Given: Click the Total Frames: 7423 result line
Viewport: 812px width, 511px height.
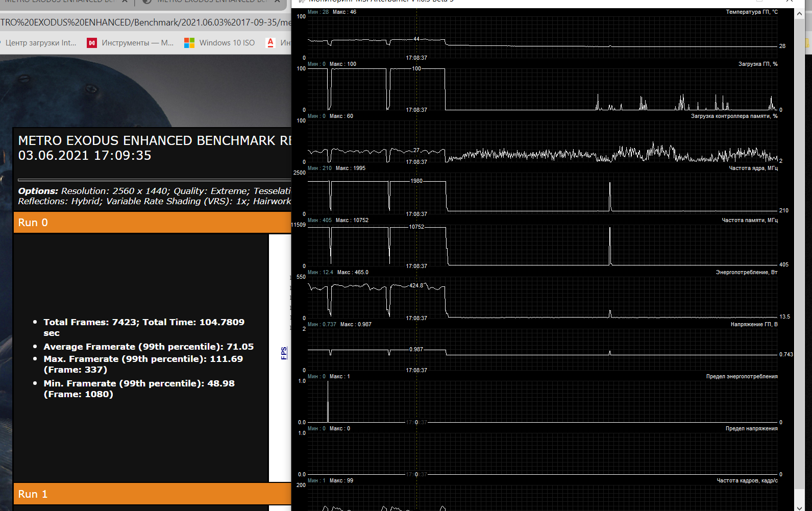Looking at the screenshot, I should [144, 327].
